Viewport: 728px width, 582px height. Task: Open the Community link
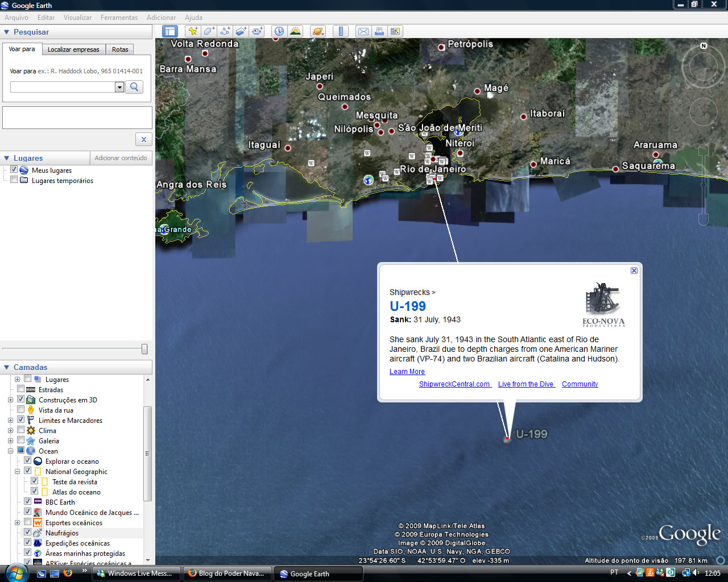[x=580, y=384]
